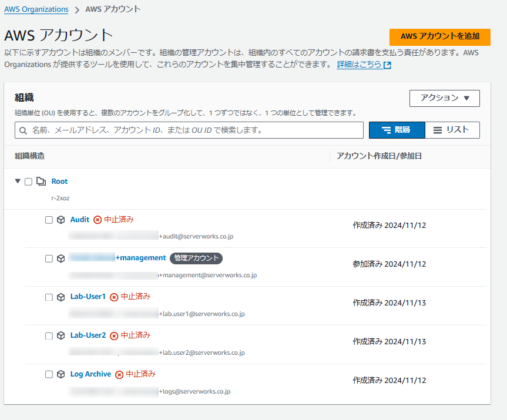
Task: Open the AWS Organizations breadcrumb link
Action: click(x=36, y=9)
